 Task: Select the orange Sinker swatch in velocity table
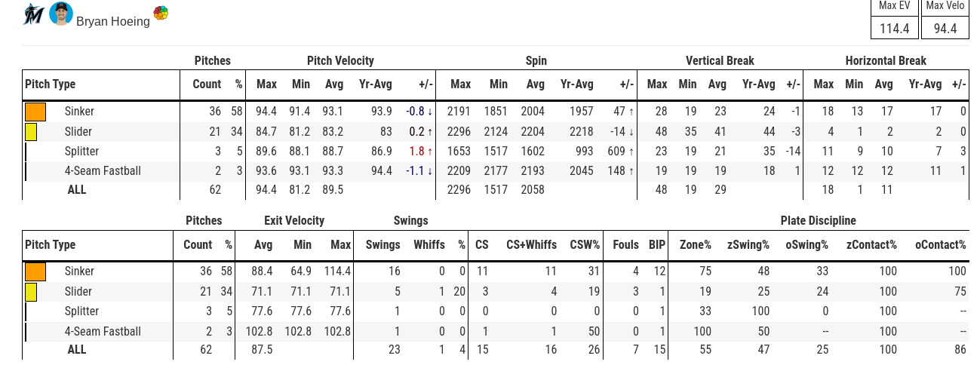pyautogui.click(x=35, y=112)
